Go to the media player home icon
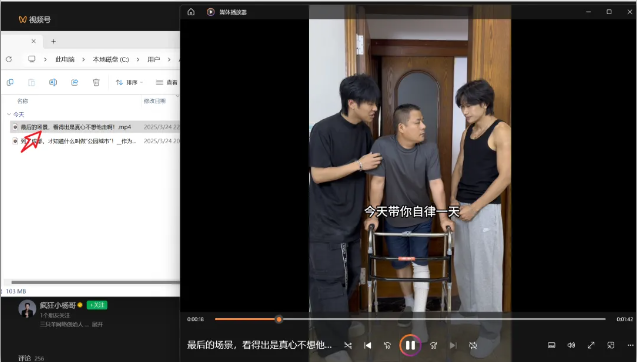The width and height of the screenshot is (637, 362). click(x=191, y=12)
